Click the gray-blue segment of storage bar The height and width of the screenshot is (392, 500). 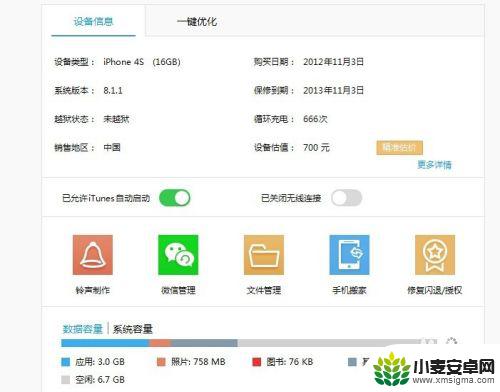pos(204,343)
